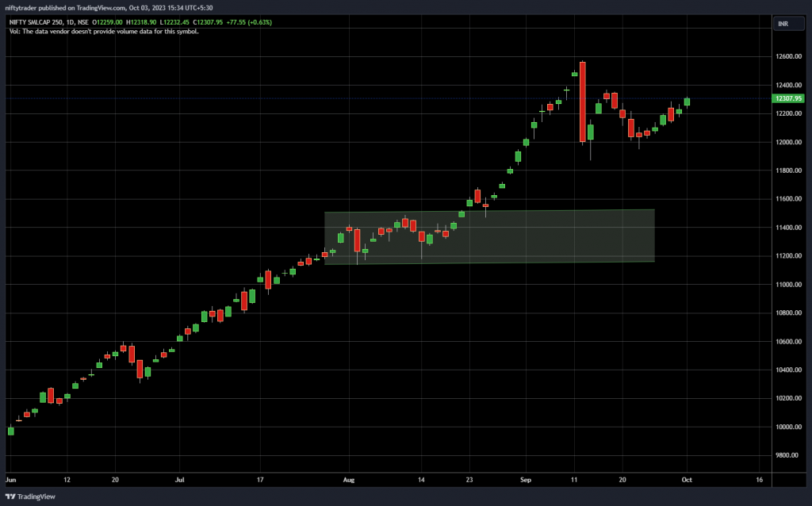This screenshot has width=812, height=506.
Task: Click the 10000.00 price axis label
Action: pos(788,427)
